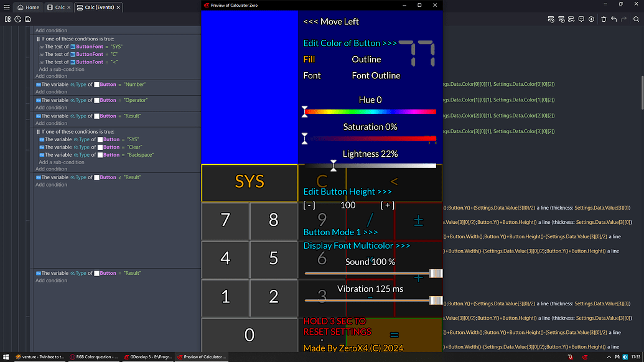Click 'Display Font Multicolor >>>' option
The width and height of the screenshot is (644, 362).
pyautogui.click(x=357, y=246)
